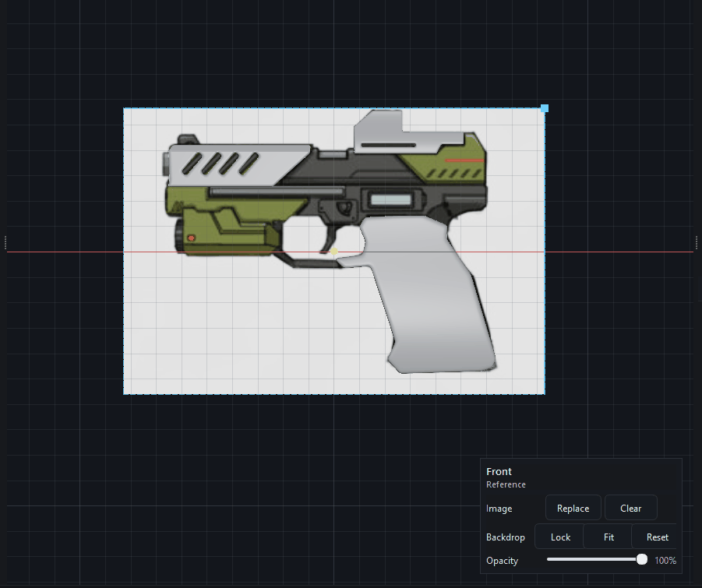
Task: Click the left edge panel grip
Action: click(5, 242)
